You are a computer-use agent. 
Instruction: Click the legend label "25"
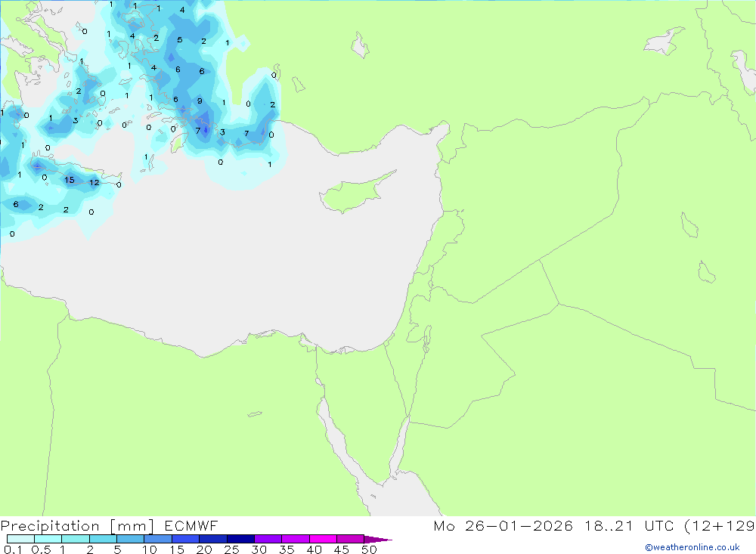[x=232, y=549]
